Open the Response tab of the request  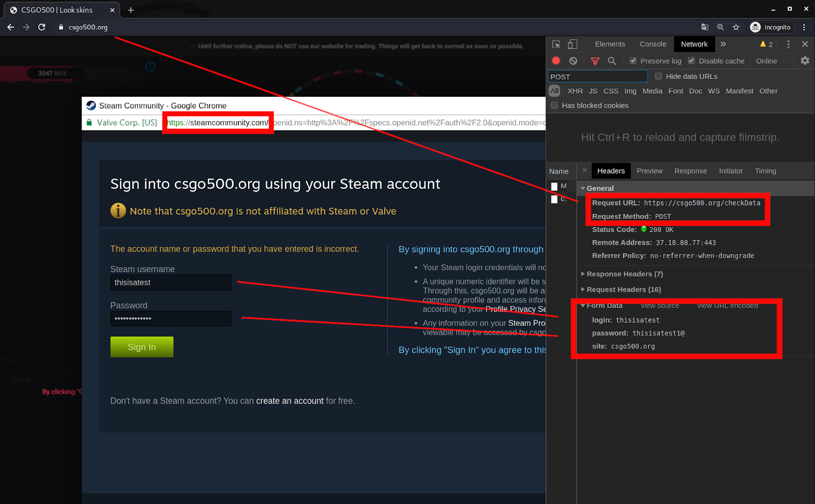point(691,171)
